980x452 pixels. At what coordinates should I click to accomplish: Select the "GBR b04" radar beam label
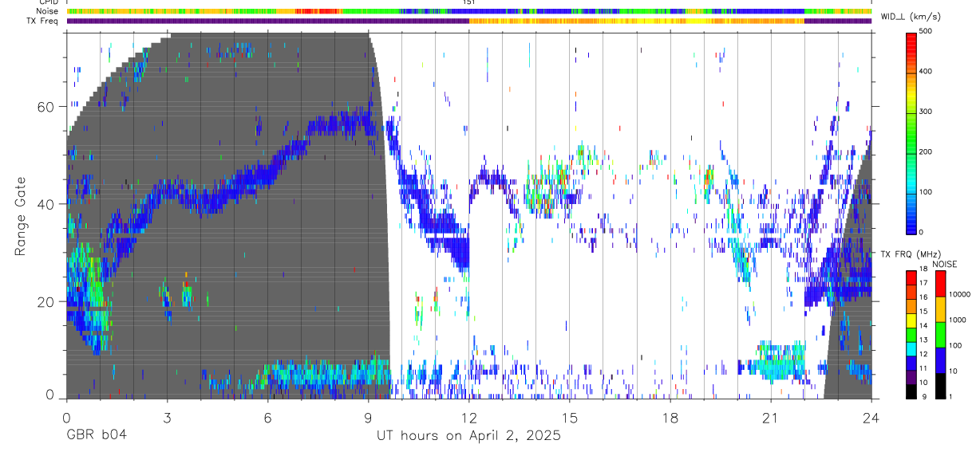point(96,436)
